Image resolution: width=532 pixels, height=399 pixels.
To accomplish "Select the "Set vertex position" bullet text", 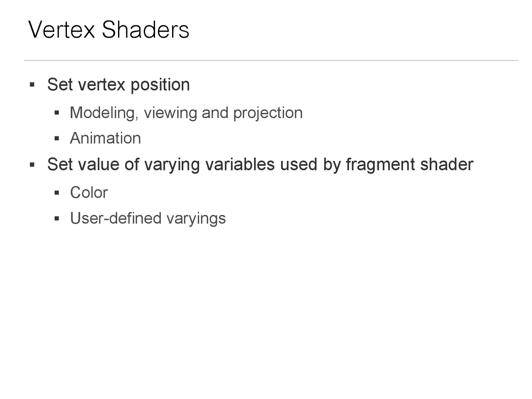I will click(x=118, y=85).
